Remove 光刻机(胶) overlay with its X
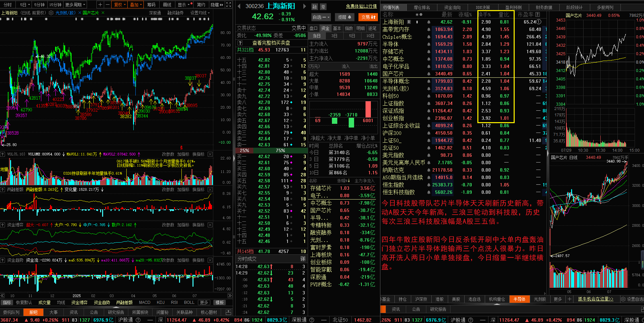The image size is (644, 323). pos(80,13)
